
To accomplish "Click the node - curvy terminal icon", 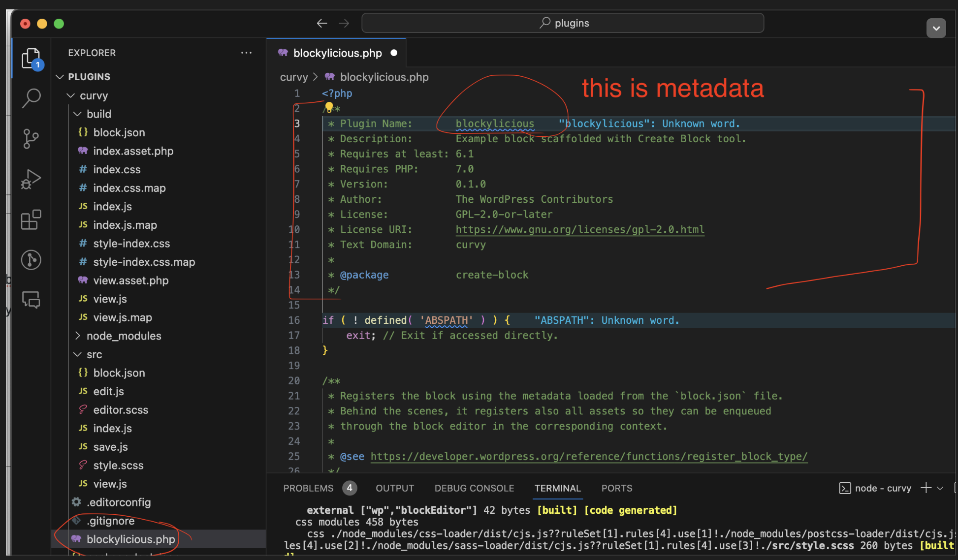I will tap(845, 488).
